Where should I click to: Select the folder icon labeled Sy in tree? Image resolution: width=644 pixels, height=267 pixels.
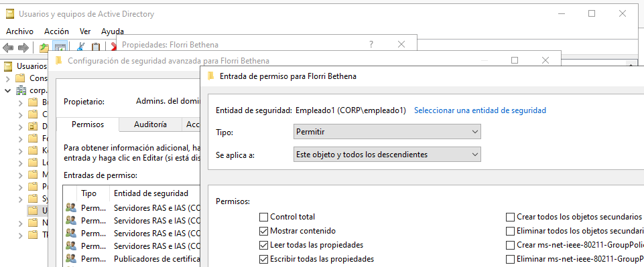[33, 199]
